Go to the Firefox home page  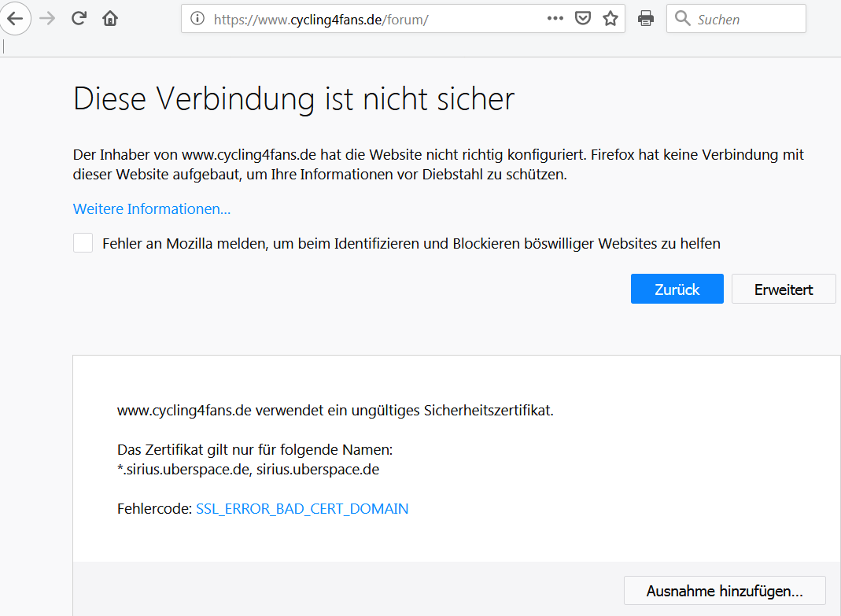click(x=110, y=19)
